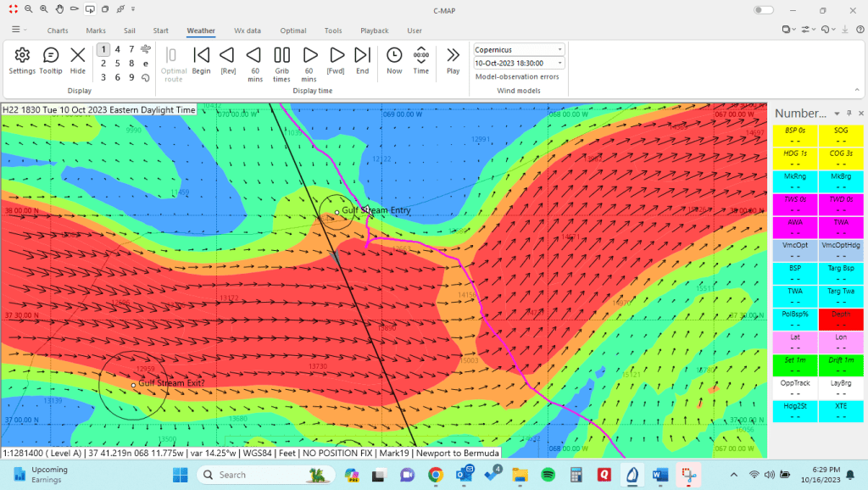Click the Now clock icon

pos(394,60)
